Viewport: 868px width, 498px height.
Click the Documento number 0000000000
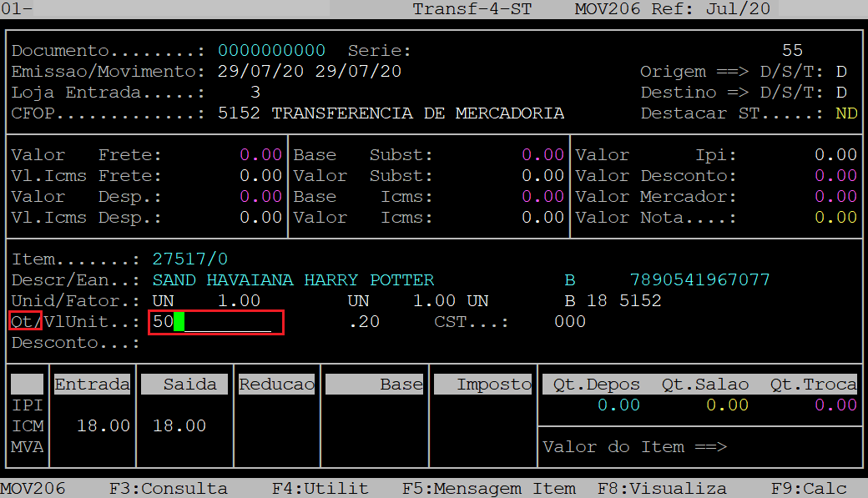tap(271, 51)
